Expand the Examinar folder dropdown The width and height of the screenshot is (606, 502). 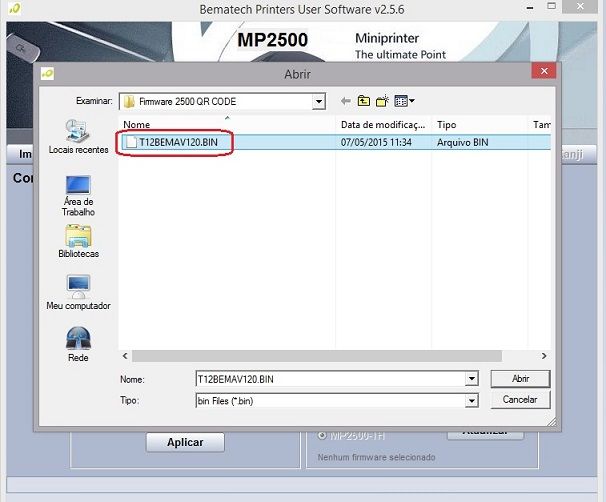(318, 101)
